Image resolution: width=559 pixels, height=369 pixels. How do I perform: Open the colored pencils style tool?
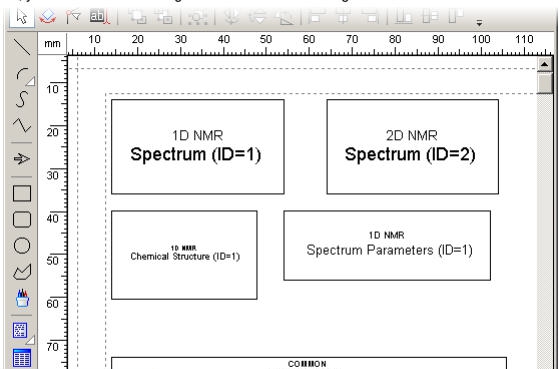tap(22, 298)
